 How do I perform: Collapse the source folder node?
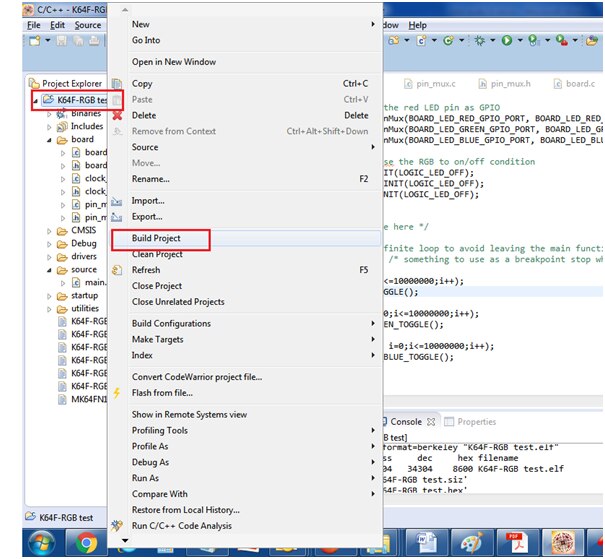pos(49,270)
